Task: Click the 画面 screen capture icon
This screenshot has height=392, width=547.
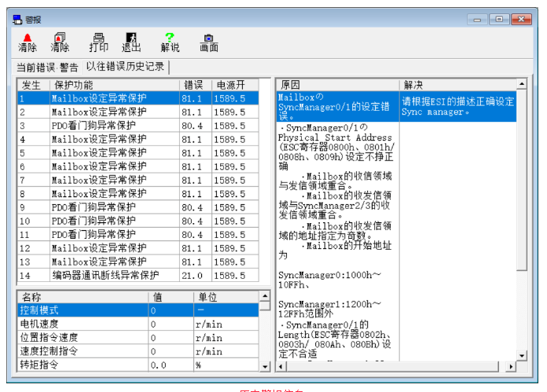Action: 209,42
